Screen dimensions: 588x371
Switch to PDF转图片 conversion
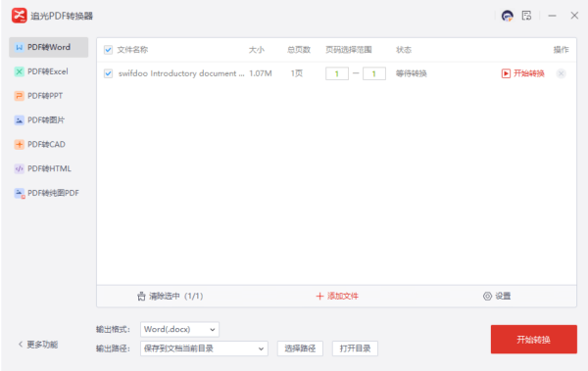pyautogui.click(x=48, y=120)
